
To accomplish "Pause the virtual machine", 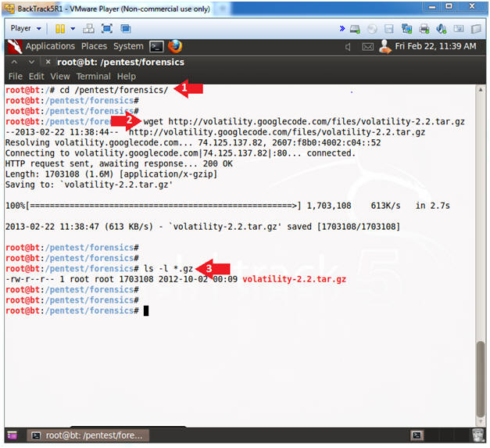I will coord(60,29).
